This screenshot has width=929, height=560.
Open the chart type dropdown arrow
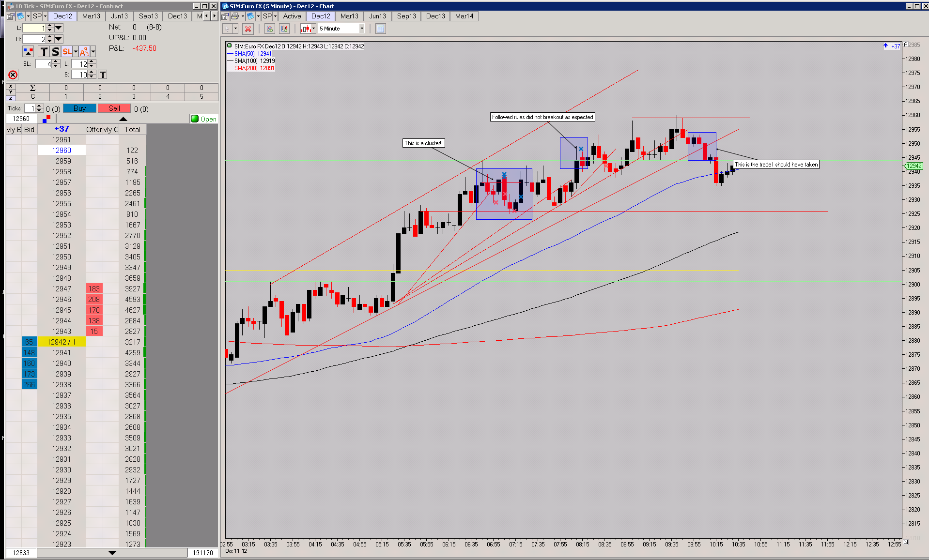(314, 29)
